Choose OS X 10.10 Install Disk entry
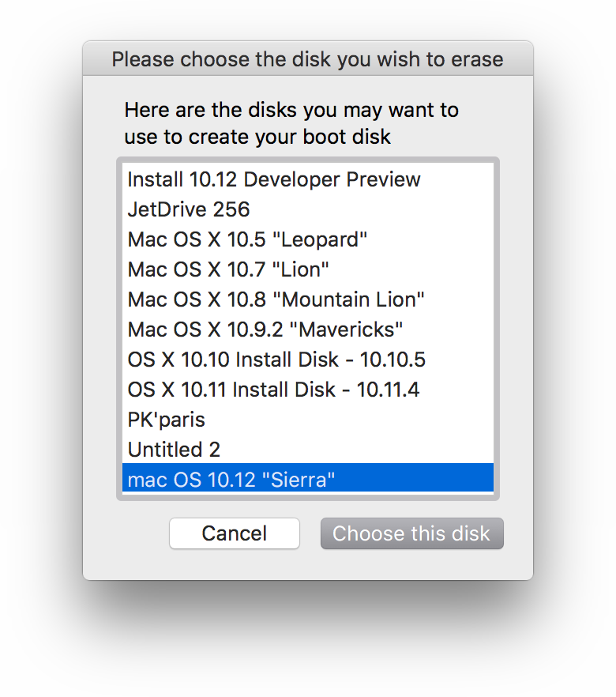The image size is (616, 697). (x=308, y=360)
